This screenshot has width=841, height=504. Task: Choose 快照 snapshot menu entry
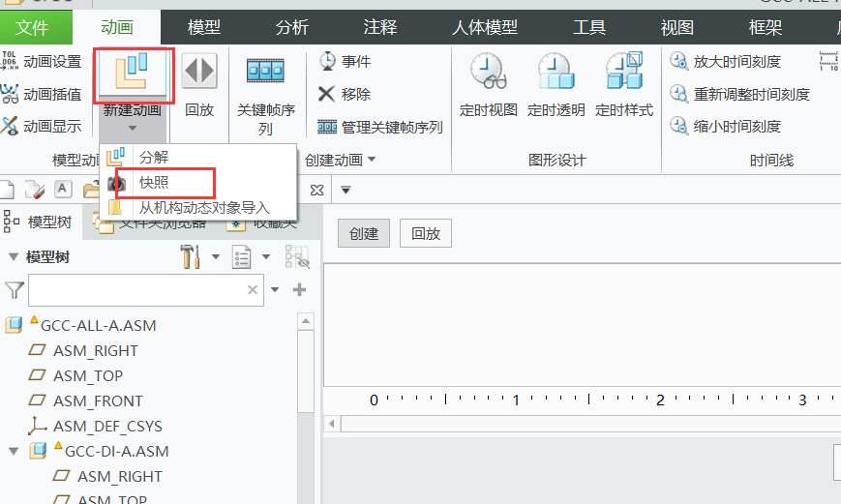pos(198,183)
